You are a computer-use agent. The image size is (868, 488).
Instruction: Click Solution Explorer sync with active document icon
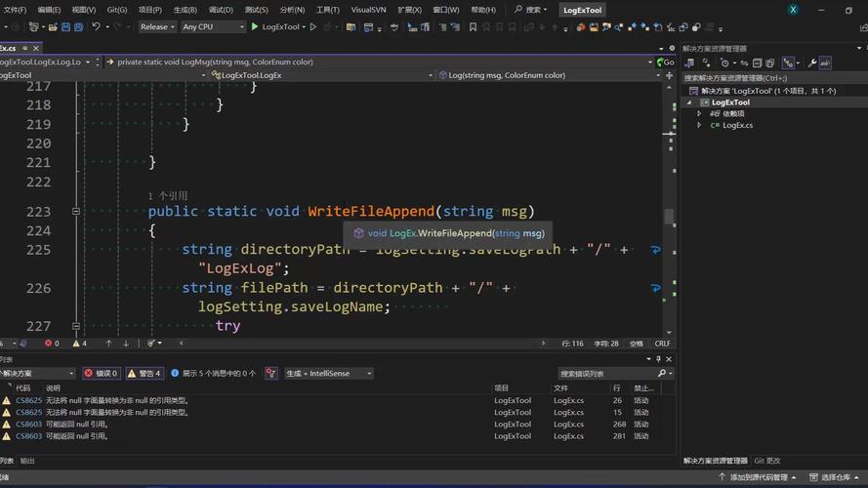pyautogui.click(x=744, y=63)
